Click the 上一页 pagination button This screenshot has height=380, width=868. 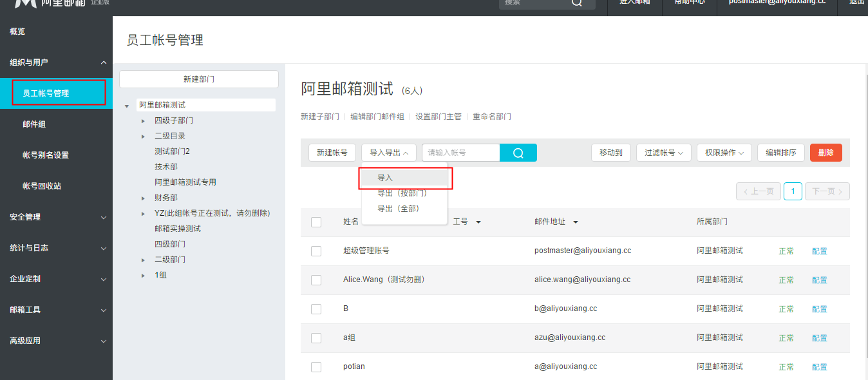pos(759,191)
